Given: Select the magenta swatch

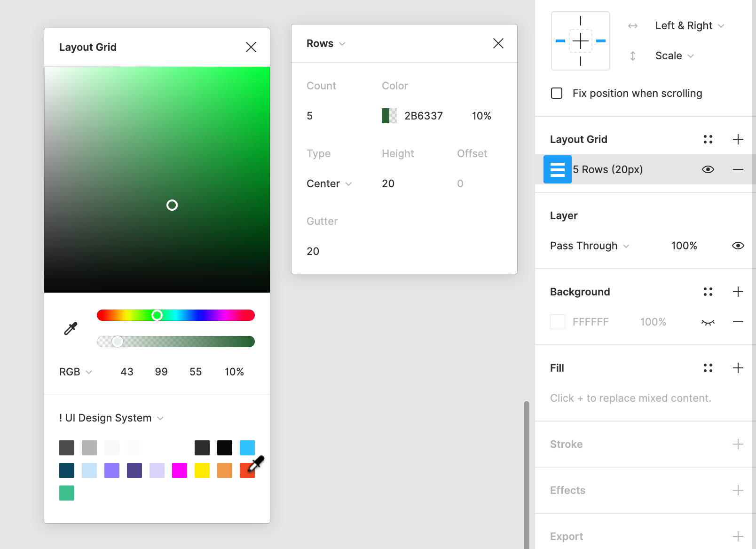Looking at the screenshot, I should [x=180, y=470].
